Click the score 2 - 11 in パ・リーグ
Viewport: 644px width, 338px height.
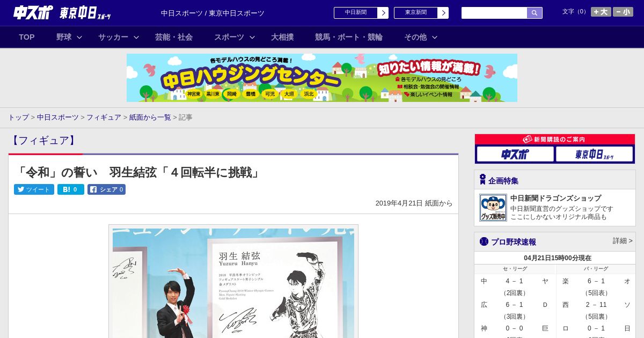[x=596, y=305]
